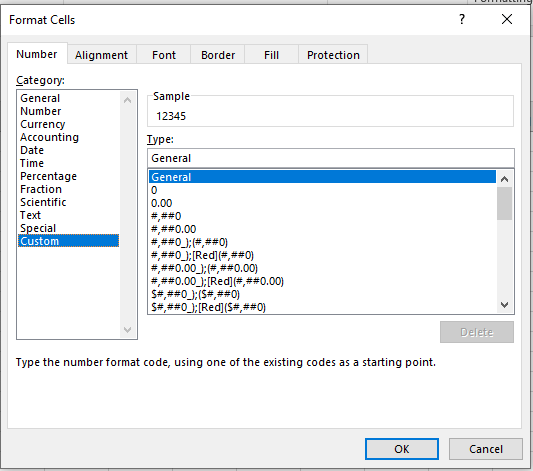This screenshot has height=471, width=533.
Task: Click into the Type input field
Action: pos(331,158)
